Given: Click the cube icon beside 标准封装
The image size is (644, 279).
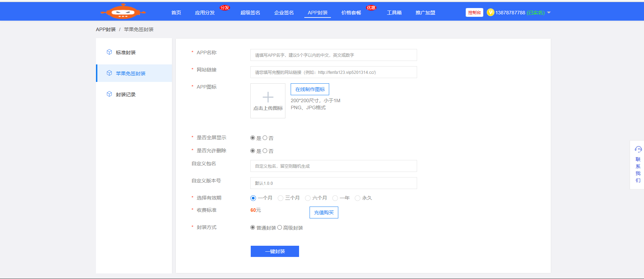Looking at the screenshot, I should point(109,52).
